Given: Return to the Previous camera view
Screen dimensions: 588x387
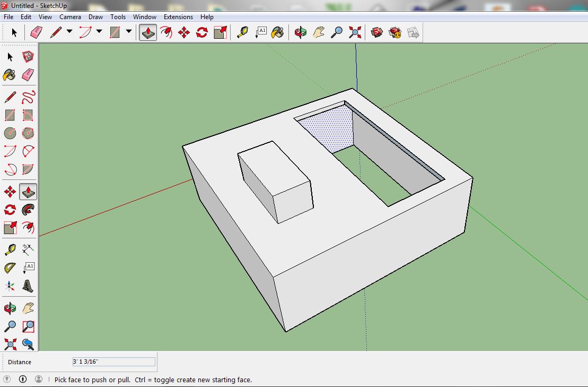Looking at the screenshot, I should (x=28, y=344).
